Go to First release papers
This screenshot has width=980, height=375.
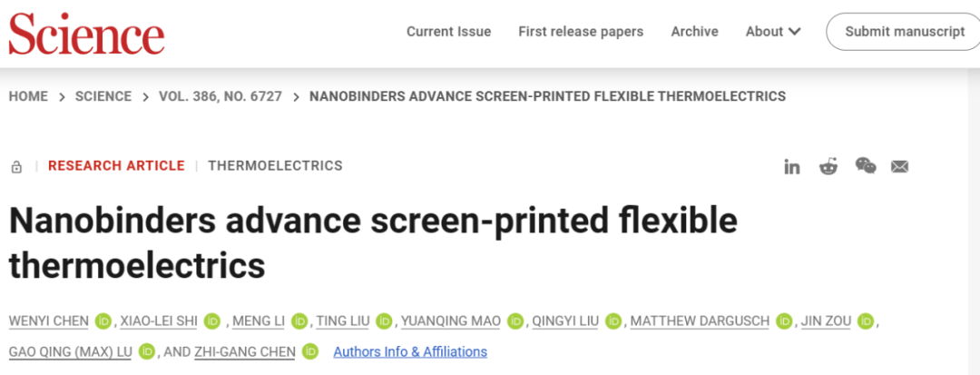click(x=581, y=31)
